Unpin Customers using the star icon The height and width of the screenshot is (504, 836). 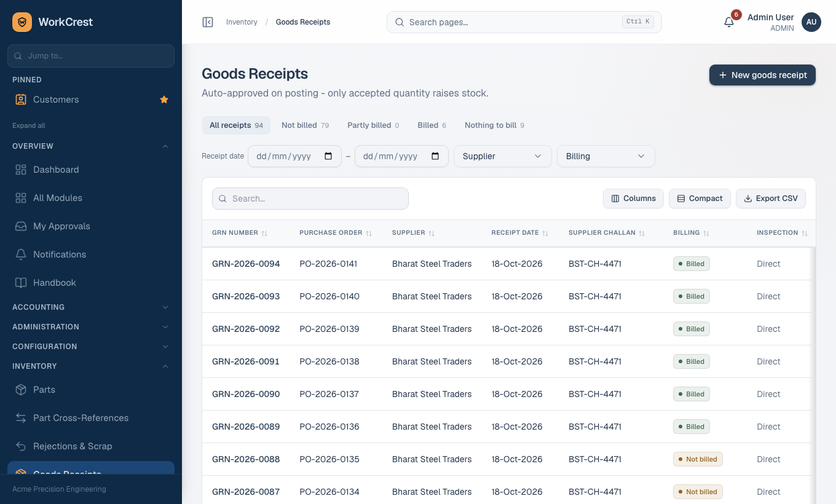click(x=164, y=100)
